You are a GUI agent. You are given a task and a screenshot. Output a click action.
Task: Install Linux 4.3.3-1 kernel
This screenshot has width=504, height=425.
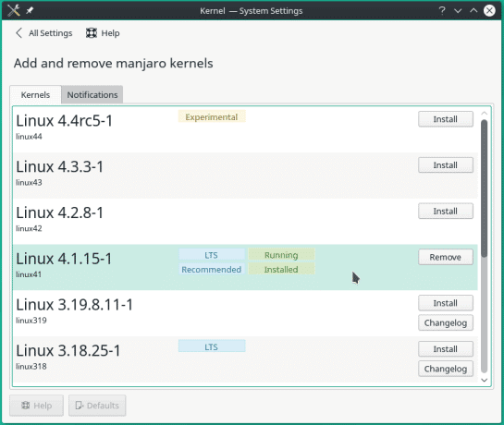(x=446, y=165)
